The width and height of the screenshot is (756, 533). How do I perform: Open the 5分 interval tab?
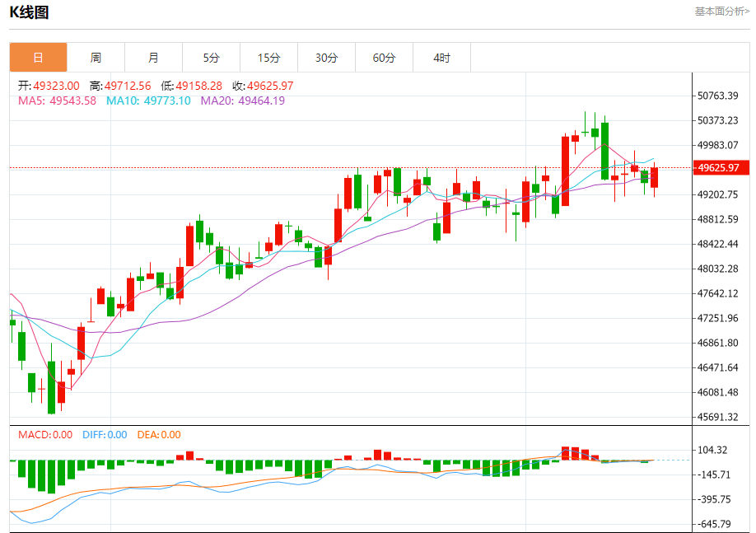click(211, 58)
